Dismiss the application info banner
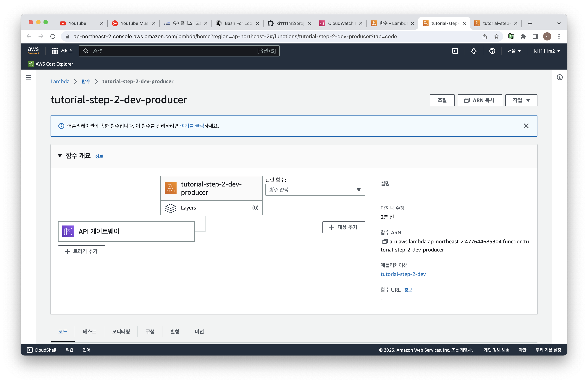 [x=526, y=126]
